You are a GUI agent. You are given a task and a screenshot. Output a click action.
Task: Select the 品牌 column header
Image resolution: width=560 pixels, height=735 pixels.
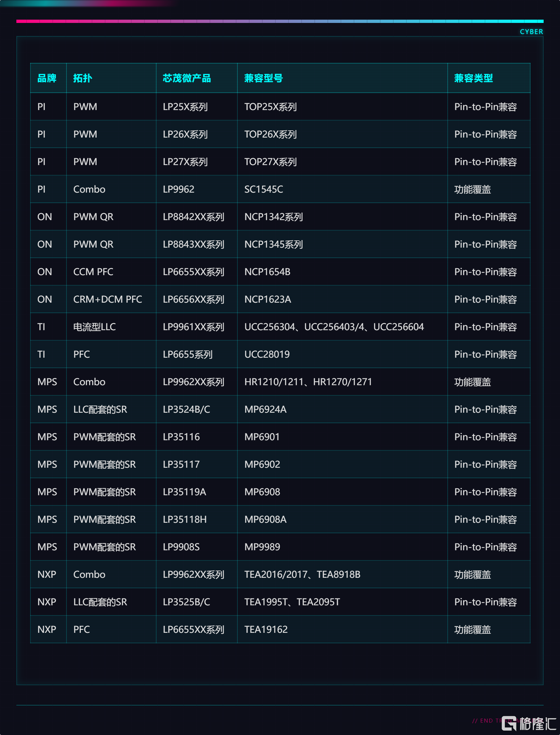(x=47, y=78)
